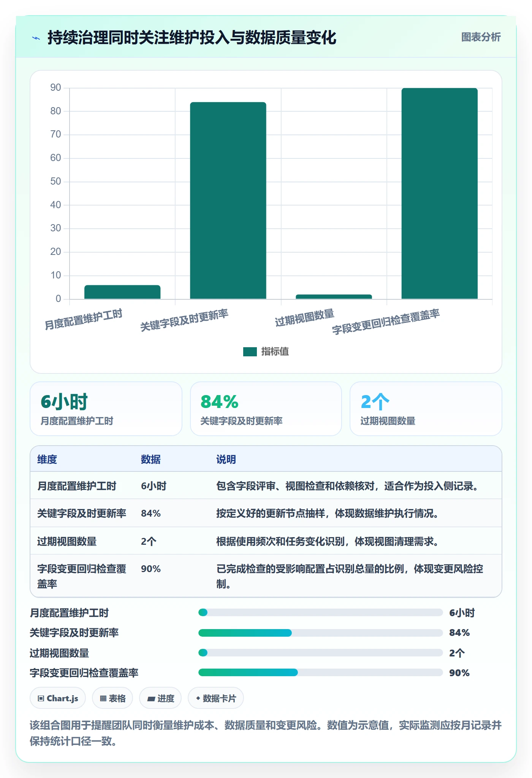Select the 关键字段及时更新率 table row name
The width and height of the screenshot is (532, 778).
[x=82, y=513]
